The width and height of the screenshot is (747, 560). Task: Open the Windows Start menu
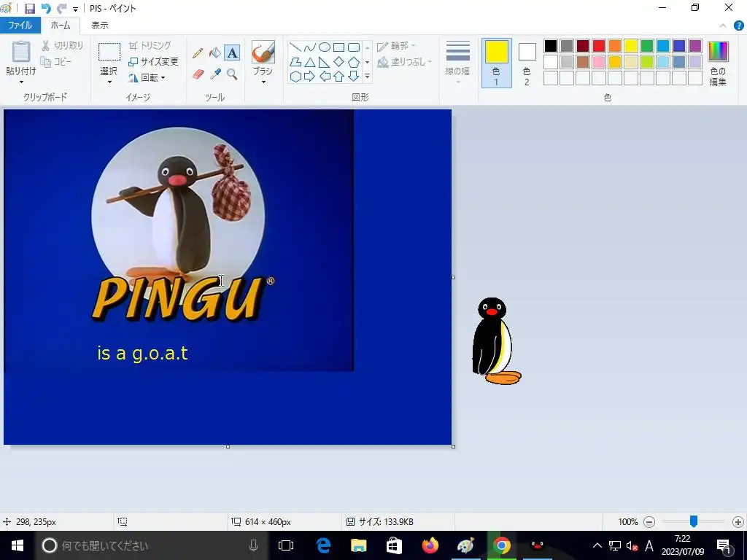tap(18, 545)
